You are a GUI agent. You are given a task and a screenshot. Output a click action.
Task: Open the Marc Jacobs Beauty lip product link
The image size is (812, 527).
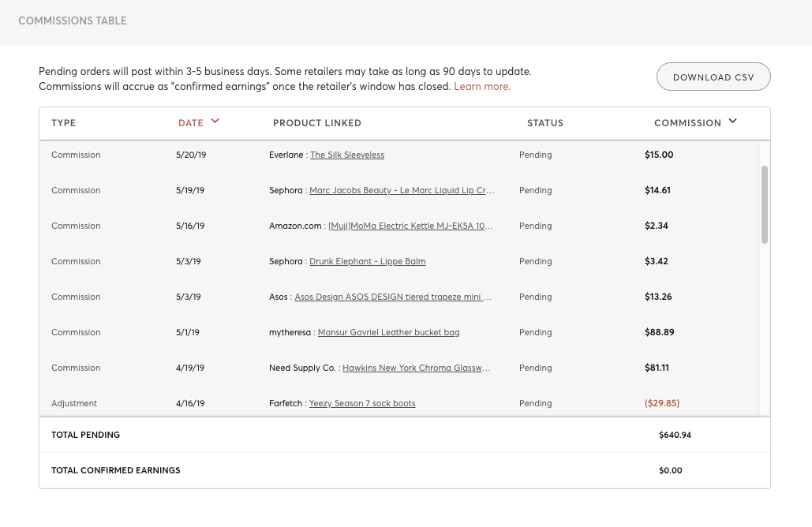pyautogui.click(x=402, y=191)
